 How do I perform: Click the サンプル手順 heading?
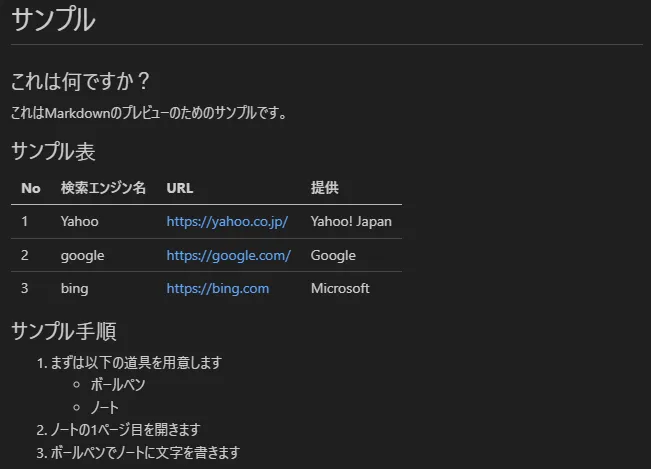(64, 331)
